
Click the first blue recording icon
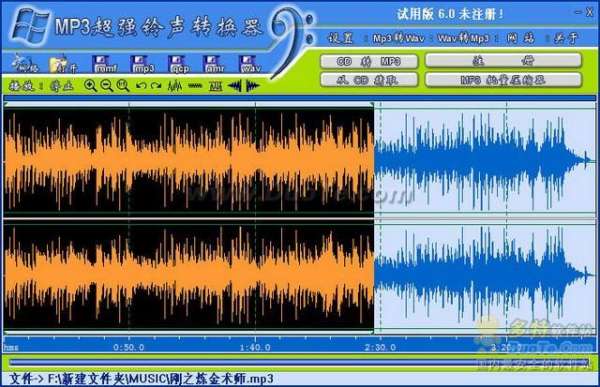(25, 64)
